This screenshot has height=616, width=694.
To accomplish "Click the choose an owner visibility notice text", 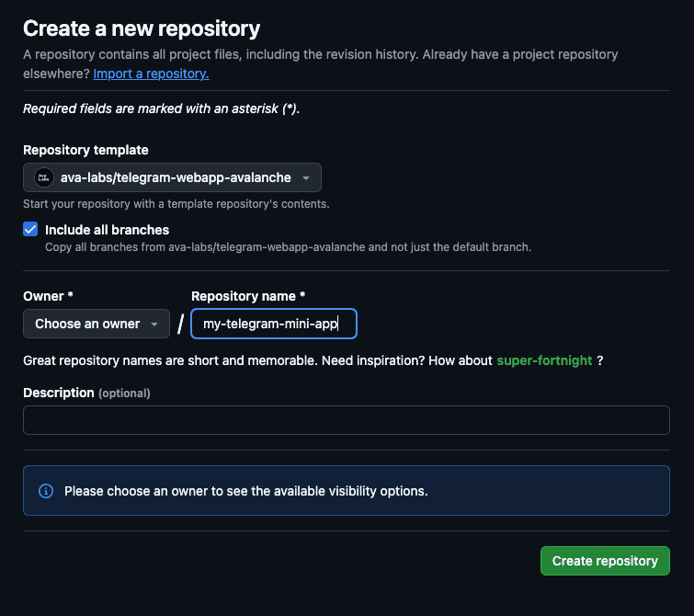I will [x=245, y=491].
